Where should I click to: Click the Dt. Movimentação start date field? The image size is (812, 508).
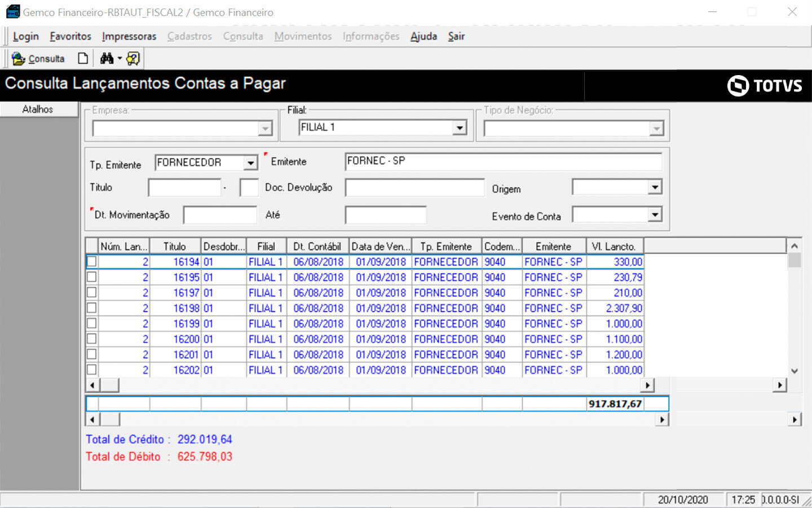tap(220, 215)
